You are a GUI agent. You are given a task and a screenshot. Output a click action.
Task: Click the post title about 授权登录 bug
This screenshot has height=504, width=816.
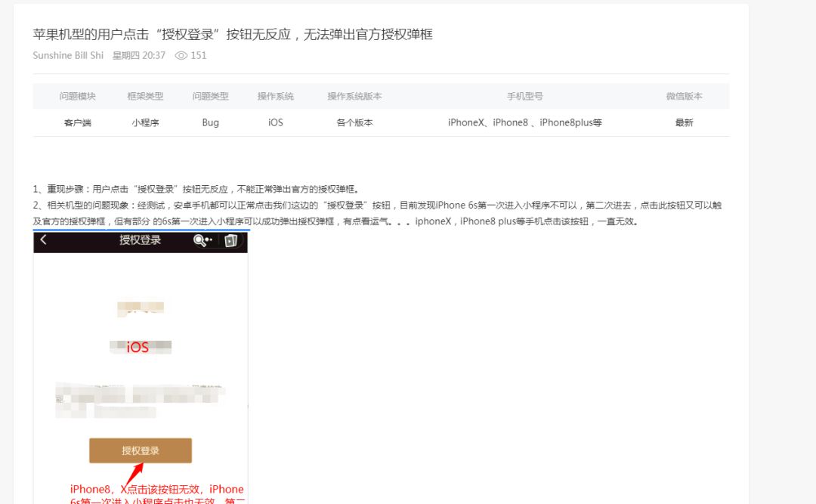tap(233, 34)
